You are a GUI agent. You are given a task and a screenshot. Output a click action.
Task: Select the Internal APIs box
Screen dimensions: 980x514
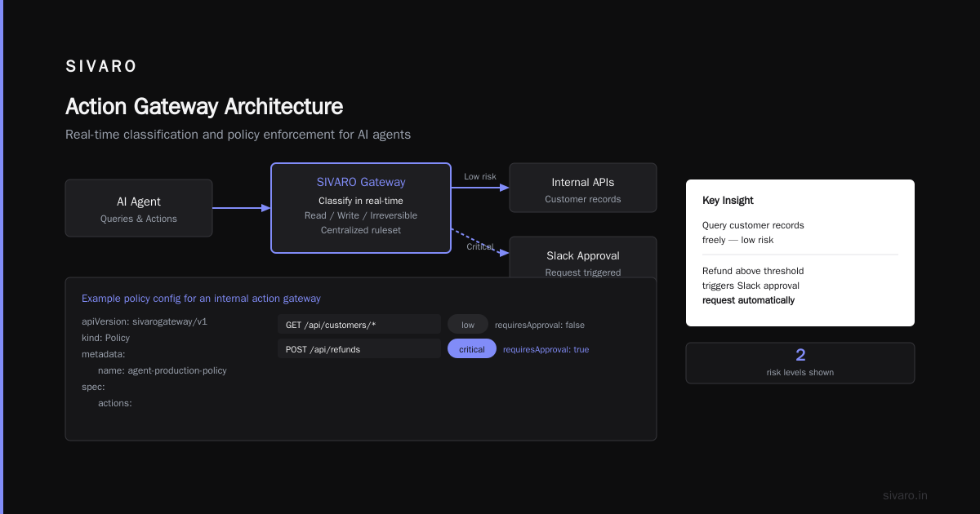click(583, 188)
